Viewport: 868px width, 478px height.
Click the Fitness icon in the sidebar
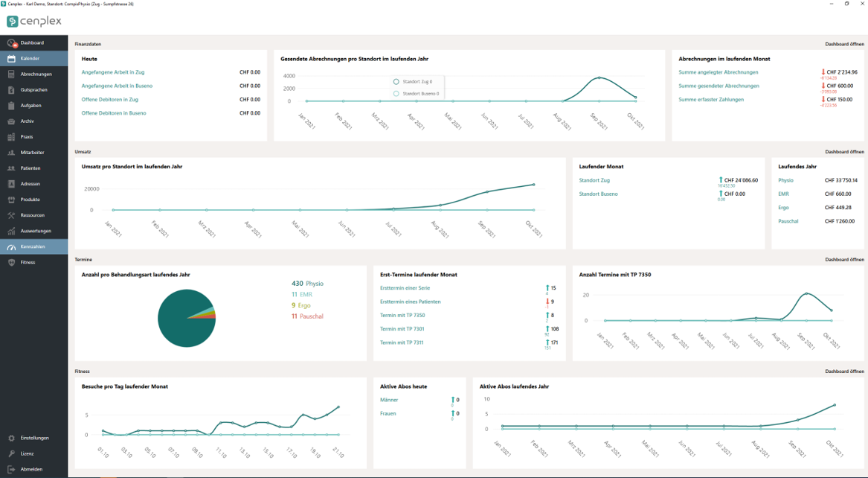(x=11, y=262)
